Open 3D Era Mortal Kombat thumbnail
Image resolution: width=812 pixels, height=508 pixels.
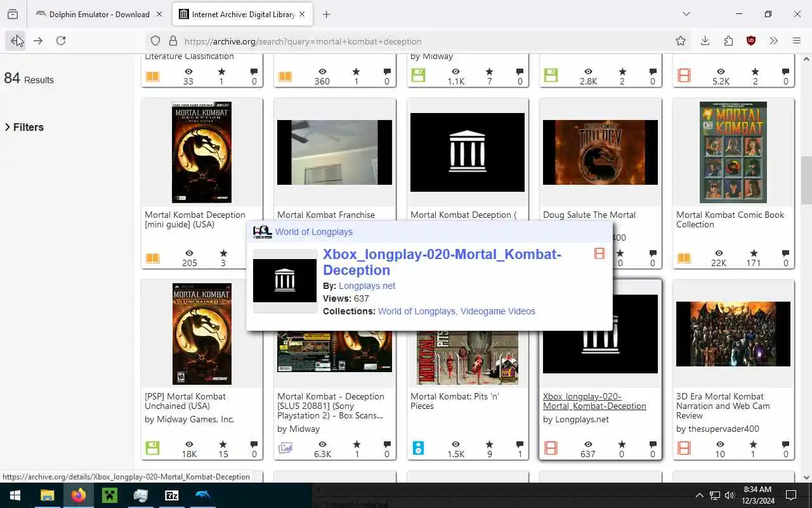click(733, 334)
